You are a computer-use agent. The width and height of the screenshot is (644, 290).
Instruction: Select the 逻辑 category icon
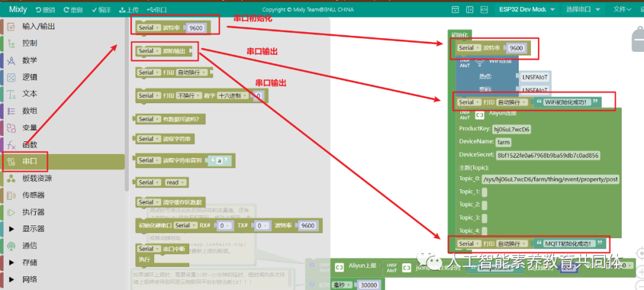tap(11, 77)
